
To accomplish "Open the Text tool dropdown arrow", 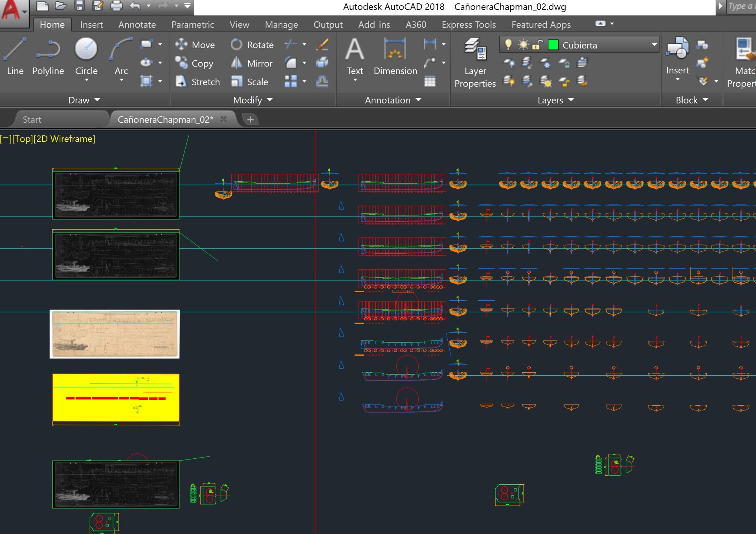I will (x=355, y=80).
